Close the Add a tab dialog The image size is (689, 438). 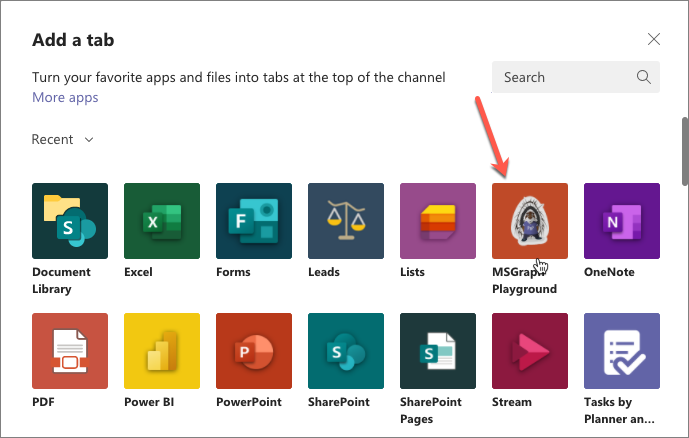[654, 39]
